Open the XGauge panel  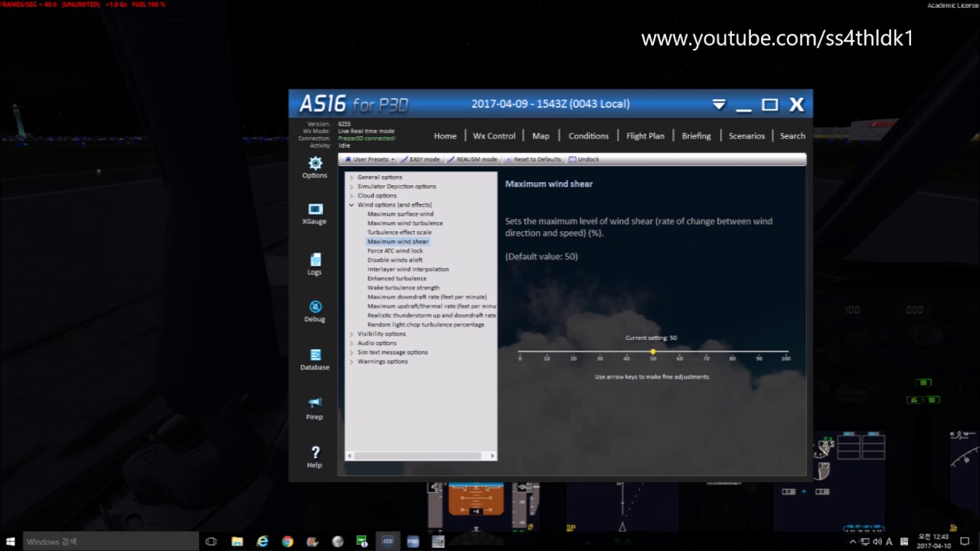click(315, 214)
